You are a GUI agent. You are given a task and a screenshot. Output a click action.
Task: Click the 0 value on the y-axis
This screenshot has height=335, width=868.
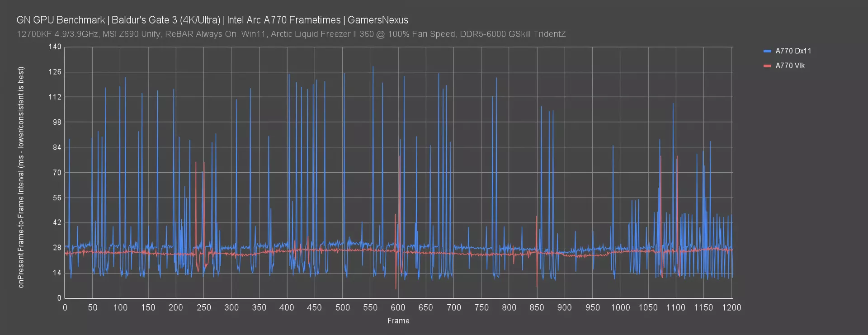(x=59, y=298)
